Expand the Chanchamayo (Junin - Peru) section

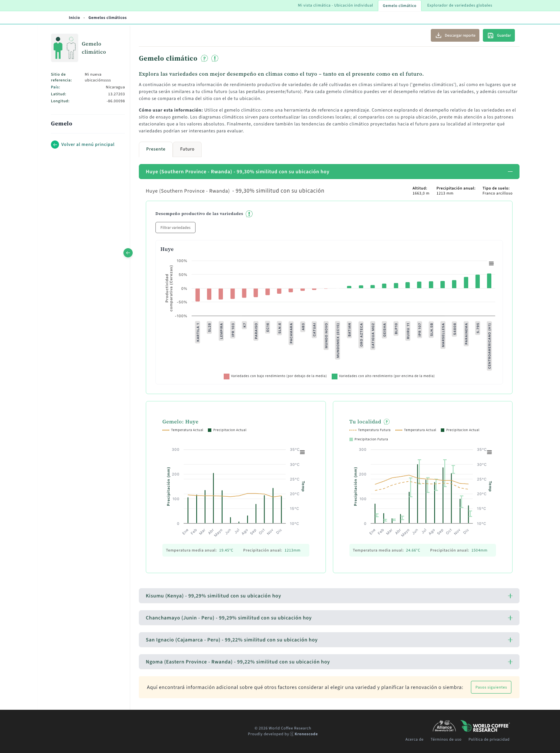[x=510, y=618]
